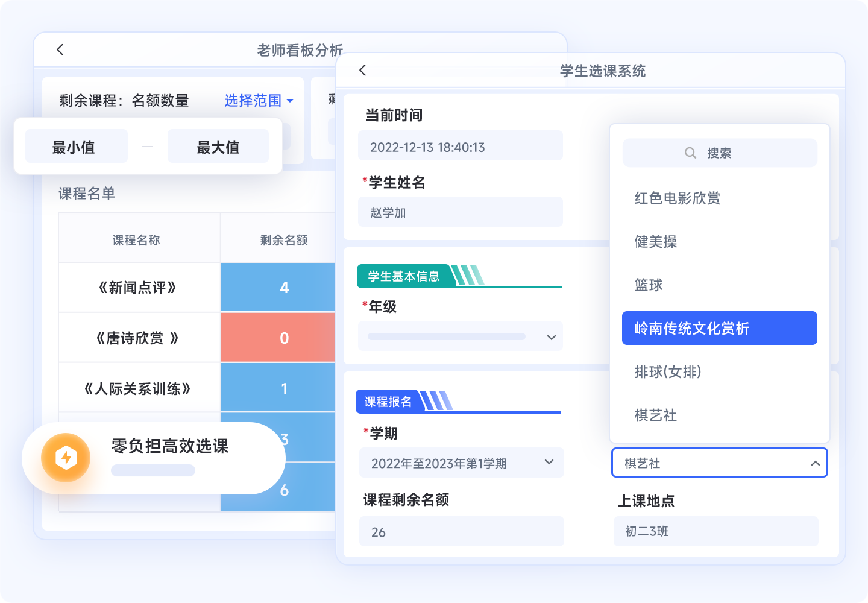This screenshot has height=603, width=868.
Task: Click the red cell with value 0
Action: pyautogui.click(x=278, y=338)
